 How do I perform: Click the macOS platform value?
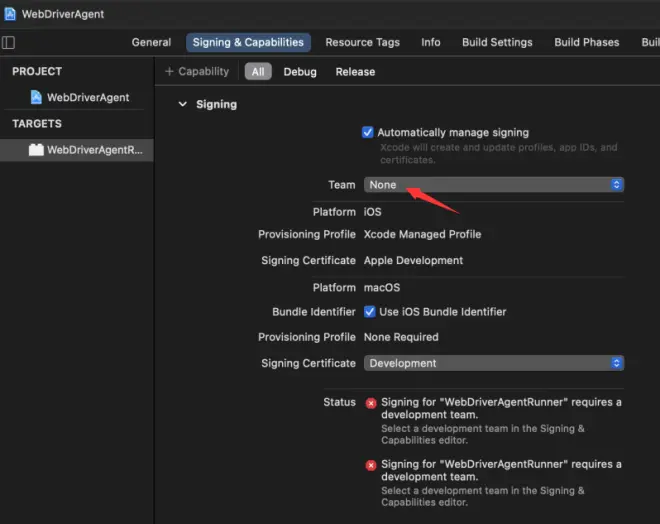(x=382, y=287)
